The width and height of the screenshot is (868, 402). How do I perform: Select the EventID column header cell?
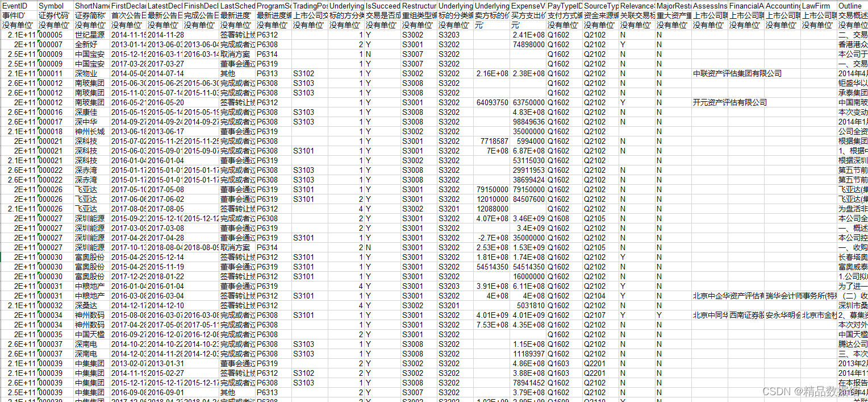(18, 6)
